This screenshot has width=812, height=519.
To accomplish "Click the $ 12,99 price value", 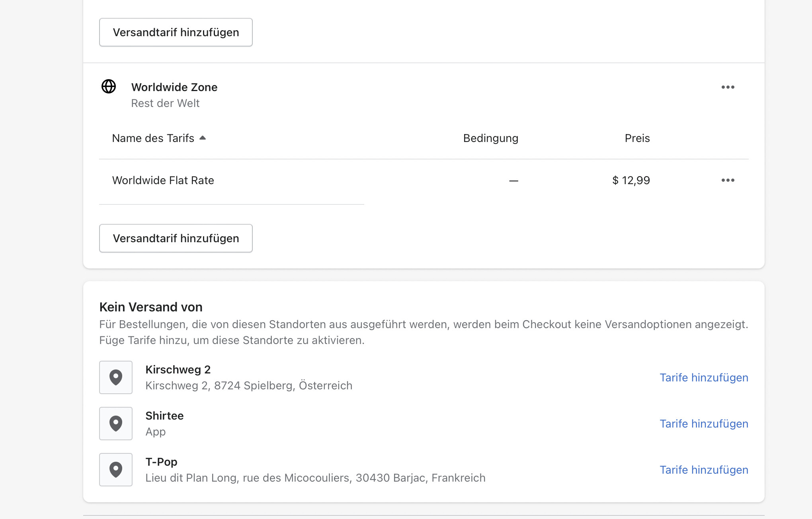I will (x=631, y=180).
